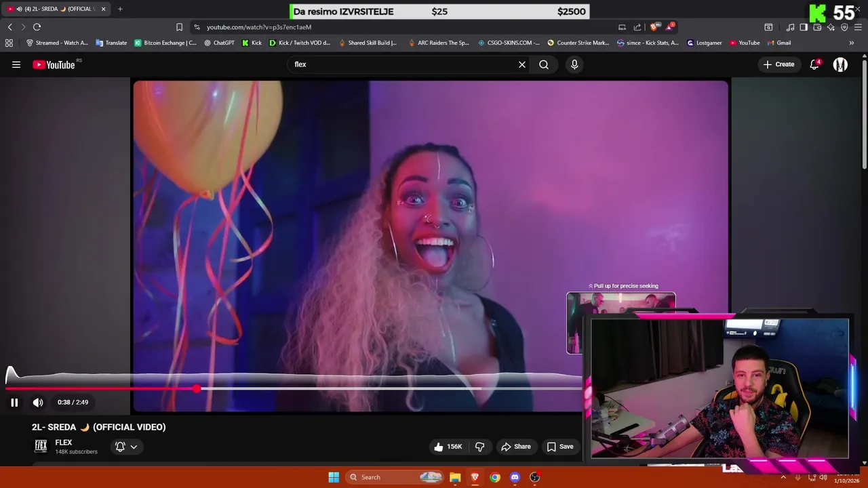The width and height of the screenshot is (868, 488).
Task: Open the YouTube guide hamburger menu
Action: (16, 64)
